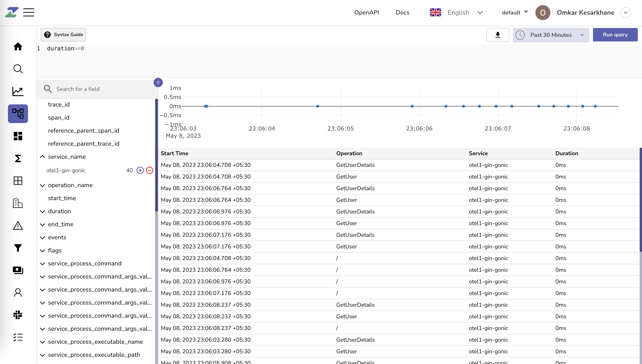Toggle the hamburger menu sidebar
The image size is (642, 364).
coord(29,13)
